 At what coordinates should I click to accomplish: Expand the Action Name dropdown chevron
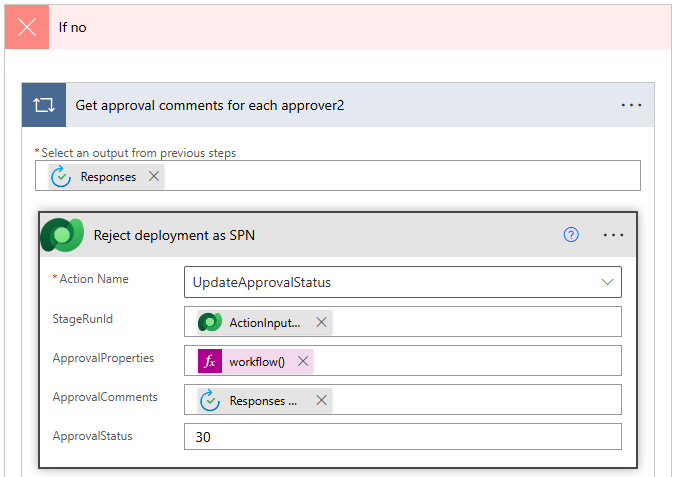(x=607, y=282)
